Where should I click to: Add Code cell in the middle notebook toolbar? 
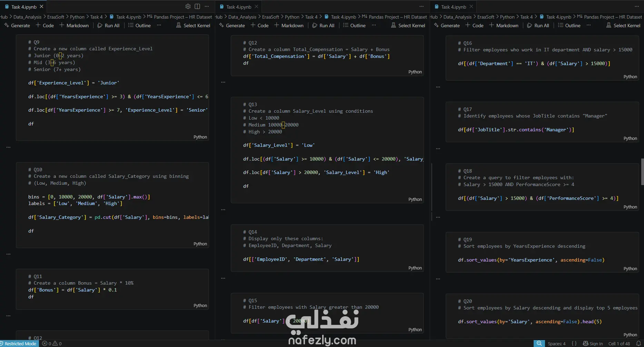point(260,25)
